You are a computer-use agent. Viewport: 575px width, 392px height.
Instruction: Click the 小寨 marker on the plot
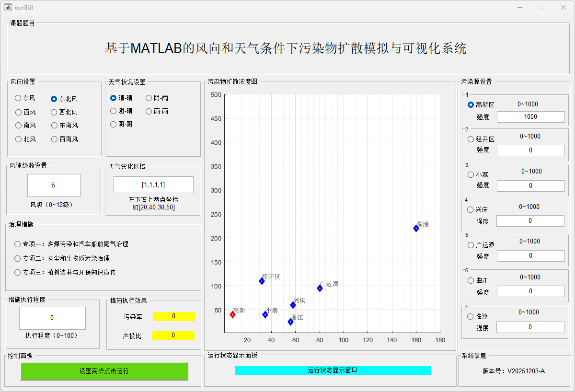pos(265,314)
